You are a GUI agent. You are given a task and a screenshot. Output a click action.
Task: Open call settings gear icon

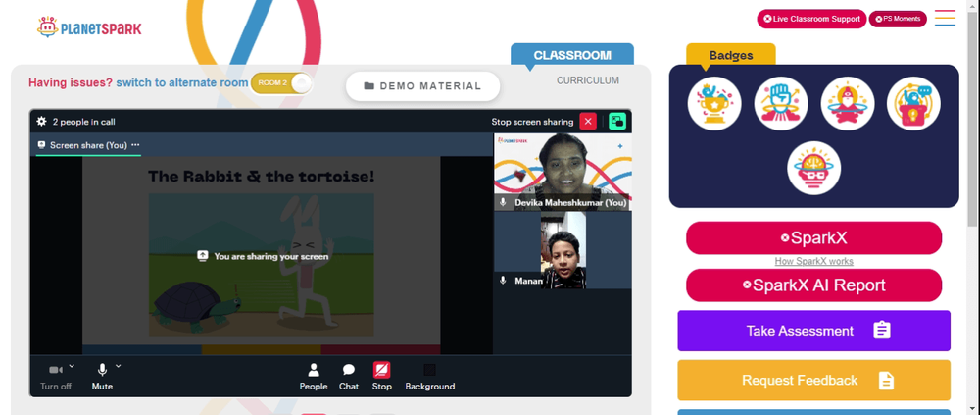[x=42, y=122]
